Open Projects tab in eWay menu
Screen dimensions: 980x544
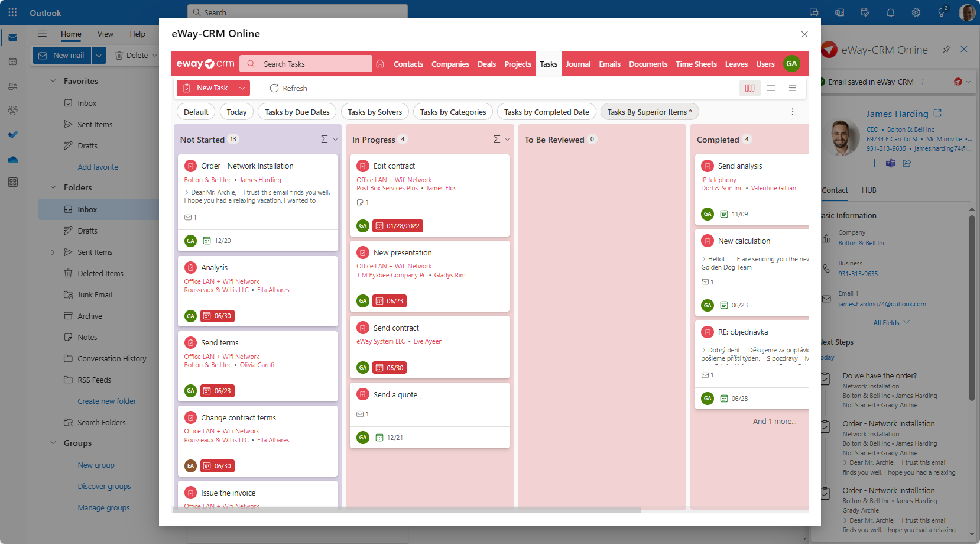pos(518,64)
